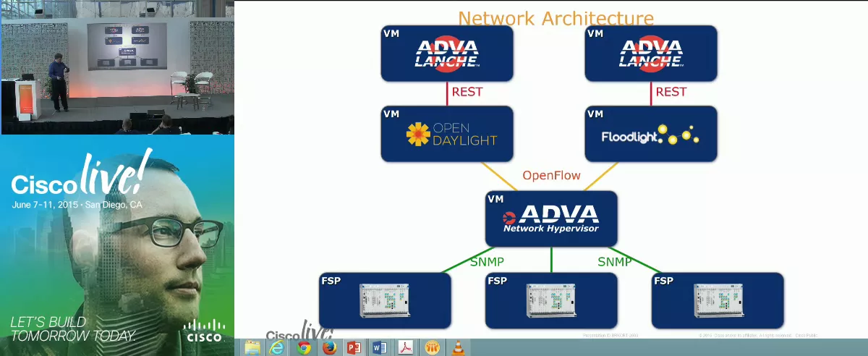Image resolution: width=868 pixels, height=356 pixels.
Task: Click the ADVAlanche VM above Floodlight
Action: [651, 54]
